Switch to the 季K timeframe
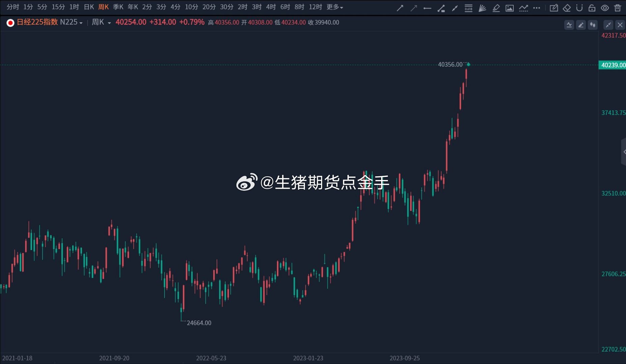The width and height of the screenshot is (626, 364). tap(118, 7)
